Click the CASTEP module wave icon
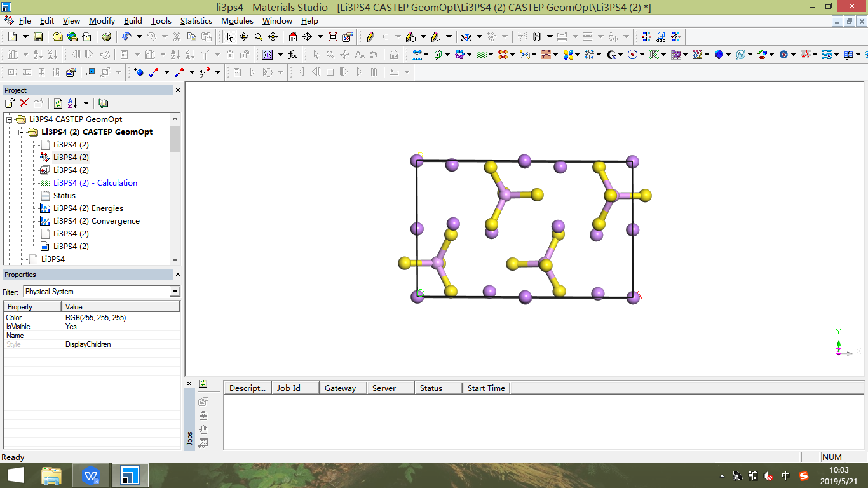 (x=482, y=55)
